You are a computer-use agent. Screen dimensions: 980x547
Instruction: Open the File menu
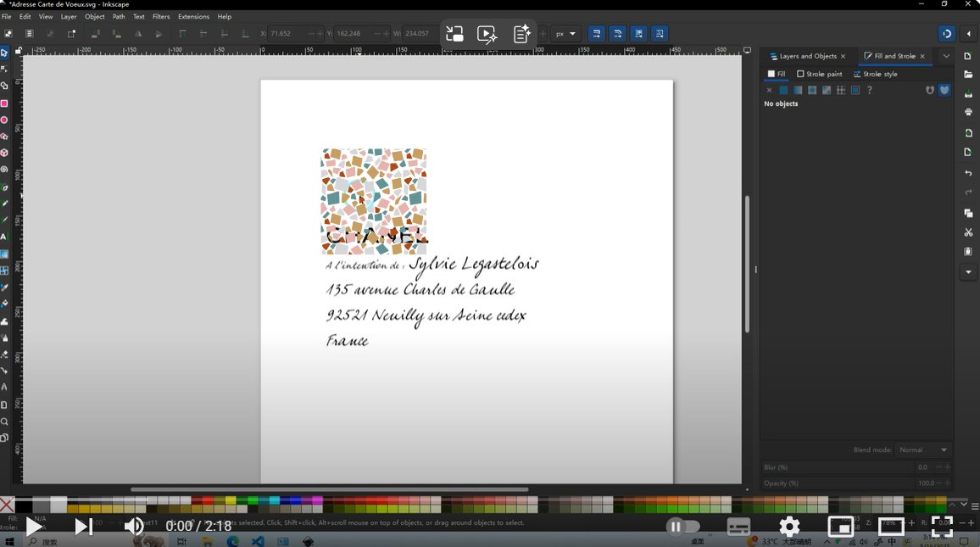(x=6, y=17)
